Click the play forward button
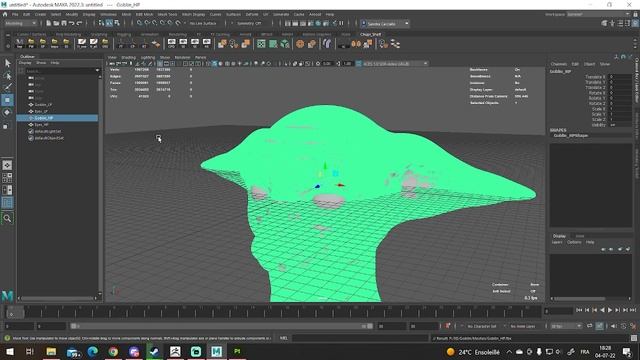Screen dimensions: 640x360 (610, 311)
